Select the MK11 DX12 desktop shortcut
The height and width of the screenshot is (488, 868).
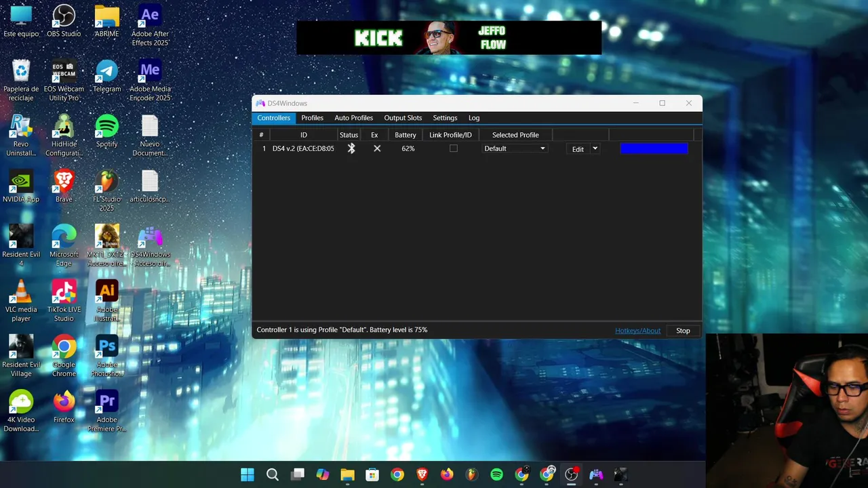(x=106, y=246)
